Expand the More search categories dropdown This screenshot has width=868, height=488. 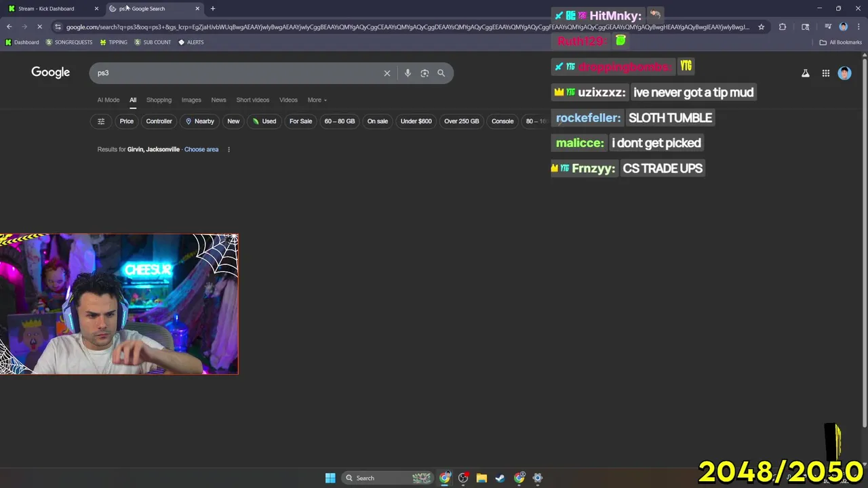point(317,100)
